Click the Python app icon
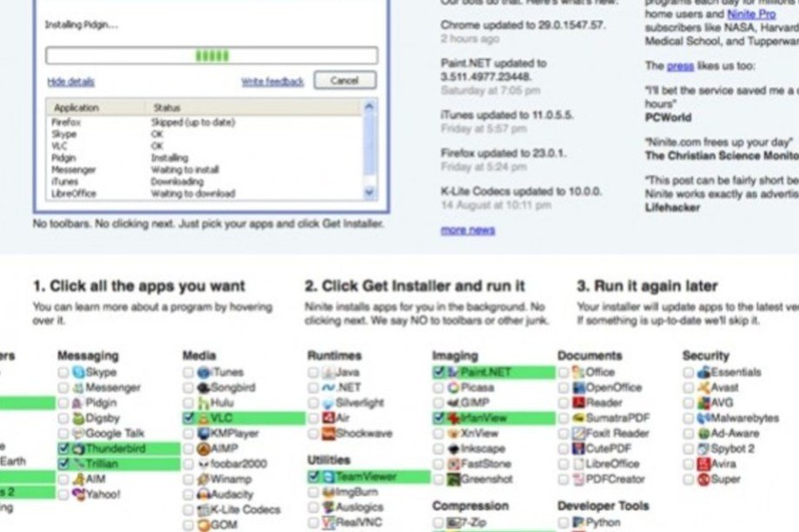This screenshot has width=799, height=532. (579, 522)
